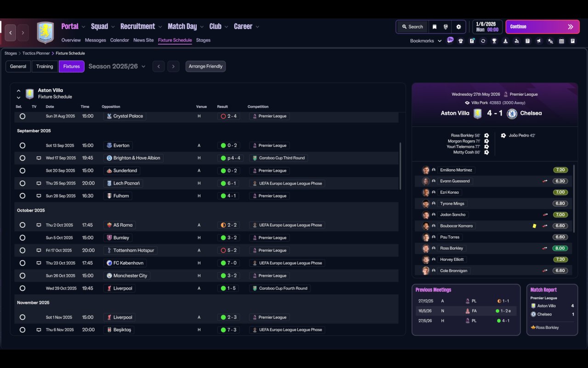Open the calendar grid bookmark shortcut
This screenshot has height=368, width=588.
561,41
